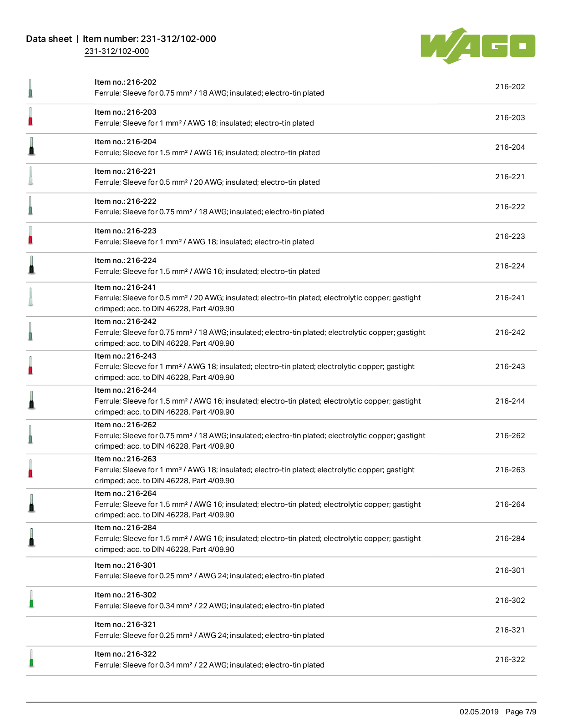Screen dimensions: 563x728
Task: Click the green ferrule image for 216-322
Action: (31, 658)
